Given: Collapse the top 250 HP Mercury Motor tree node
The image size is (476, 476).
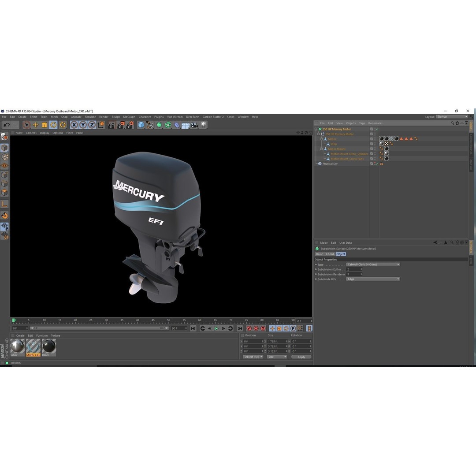Looking at the screenshot, I should [x=316, y=129].
